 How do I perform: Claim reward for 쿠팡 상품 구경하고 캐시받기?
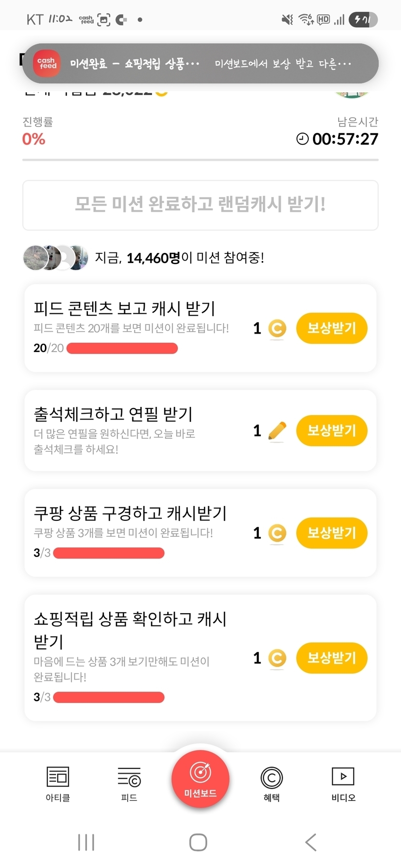coord(331,533)
